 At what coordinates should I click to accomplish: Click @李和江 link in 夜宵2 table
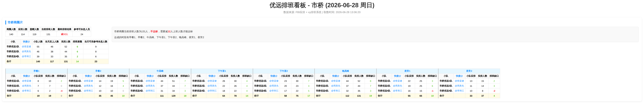tap(459, 91)
